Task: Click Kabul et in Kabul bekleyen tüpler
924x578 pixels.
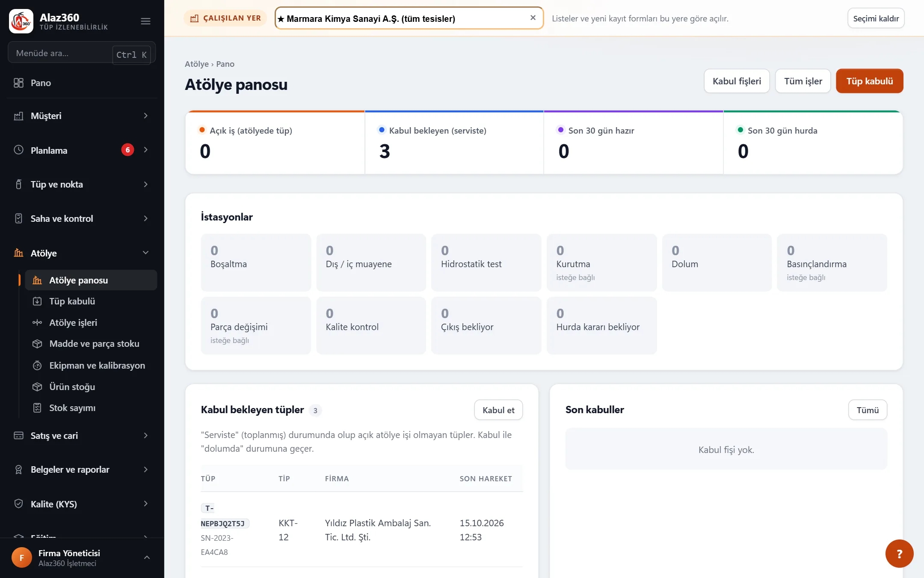Action: (498, 410)
